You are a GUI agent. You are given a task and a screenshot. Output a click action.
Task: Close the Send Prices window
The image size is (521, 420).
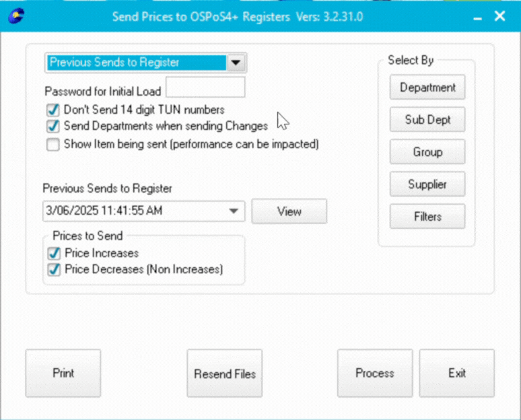click(x=499, y=16)
